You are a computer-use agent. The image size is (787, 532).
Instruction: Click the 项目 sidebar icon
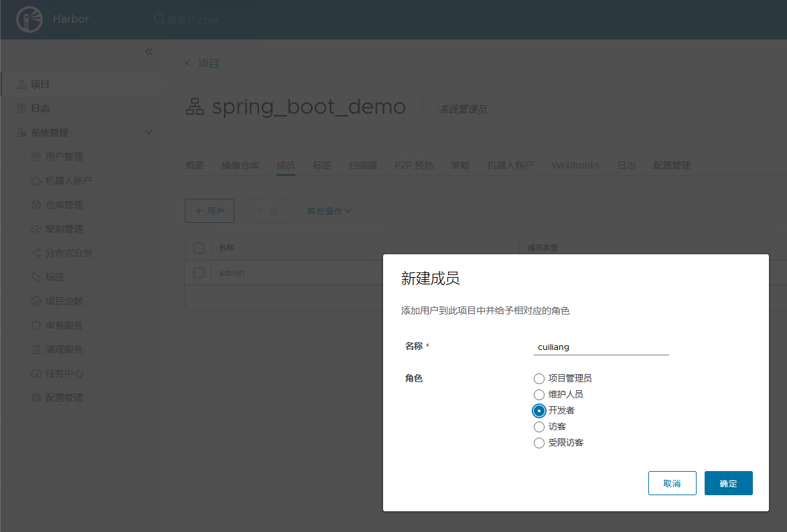click(21, 84)
